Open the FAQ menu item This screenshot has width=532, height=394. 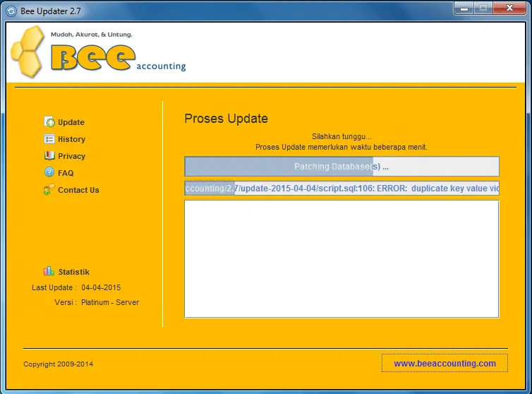point(66,173)
